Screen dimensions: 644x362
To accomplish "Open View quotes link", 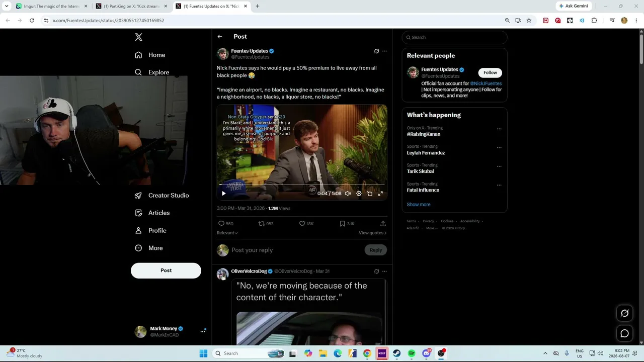I will click(372, 233).
